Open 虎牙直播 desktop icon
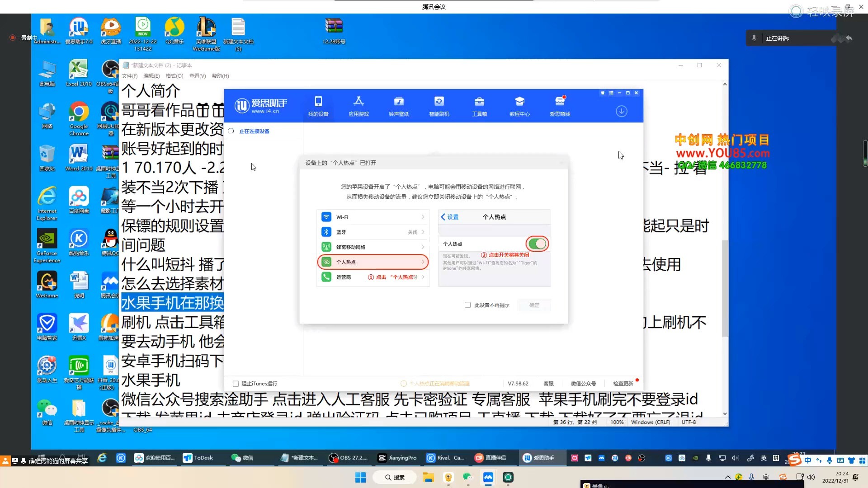 coord(111,31)
